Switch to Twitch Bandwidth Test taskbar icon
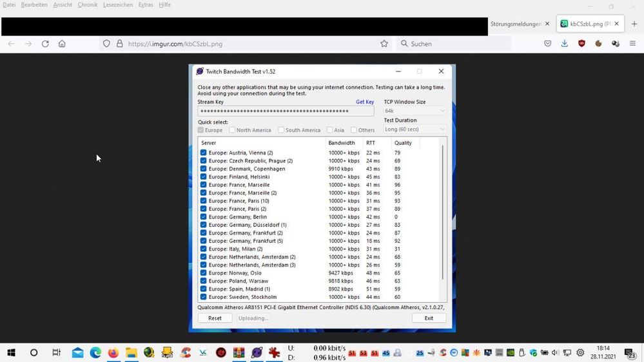The width and height of the screenshot is (644, 362). point(257,352)
